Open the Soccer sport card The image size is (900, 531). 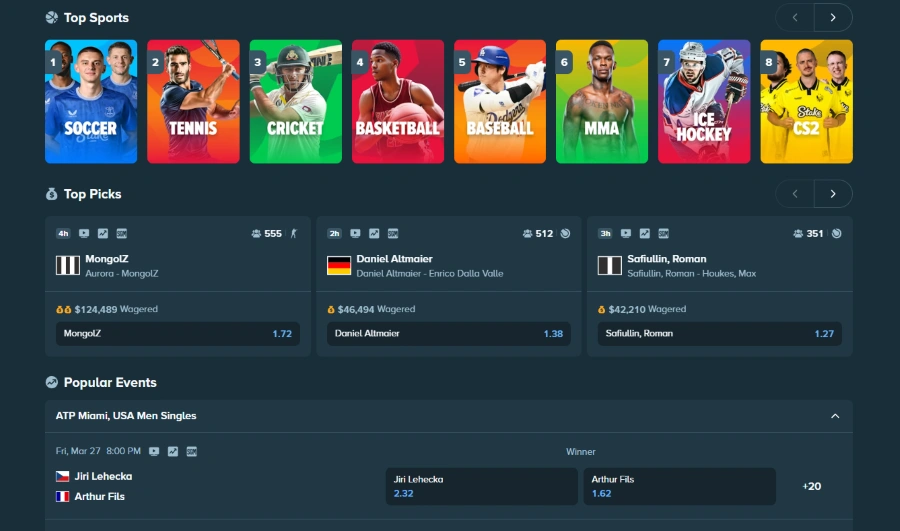coord(91,102)
